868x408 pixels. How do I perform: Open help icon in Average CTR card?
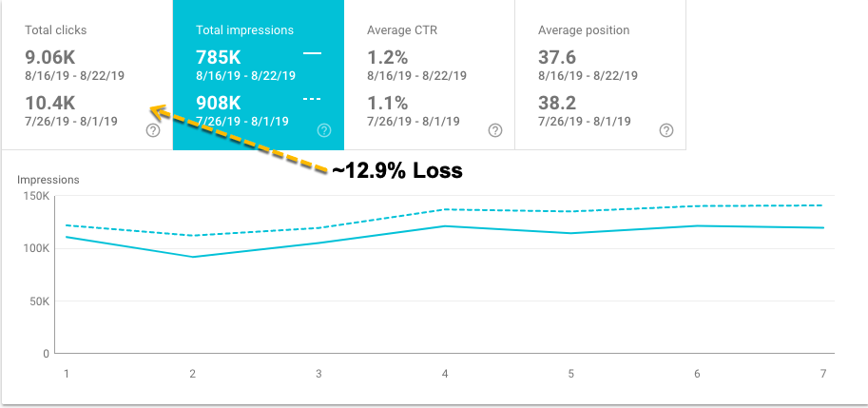point(495,130)
